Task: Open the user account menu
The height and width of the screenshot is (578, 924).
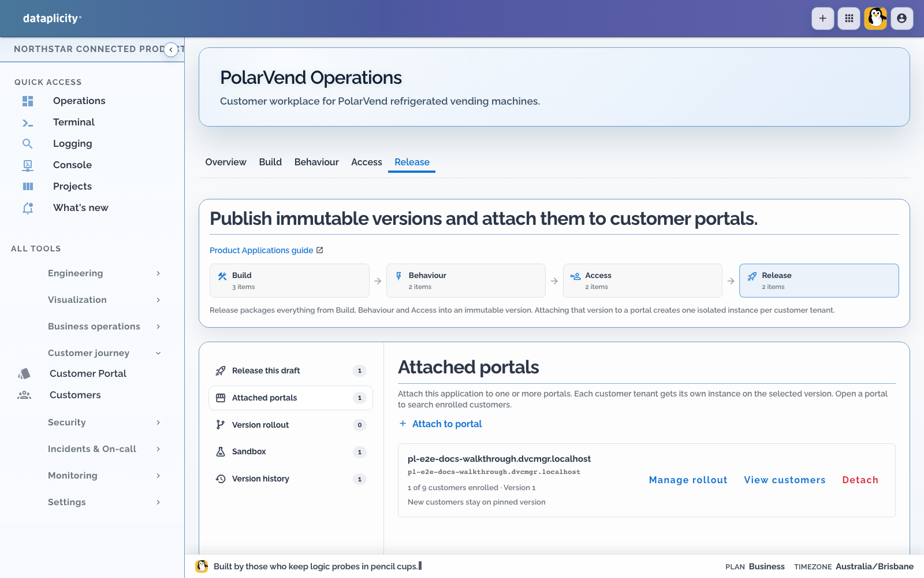Action: click(x=901, y=18)
